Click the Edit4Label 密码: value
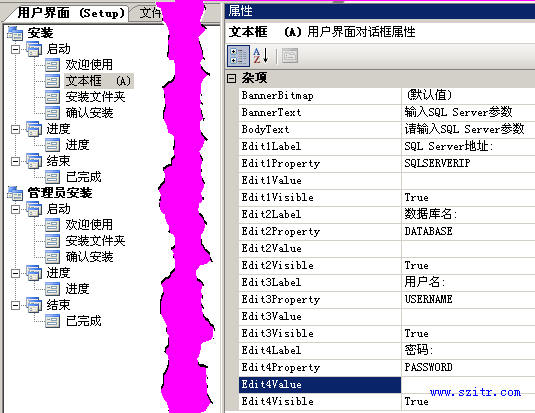535x413 pixels. (419, 350)
